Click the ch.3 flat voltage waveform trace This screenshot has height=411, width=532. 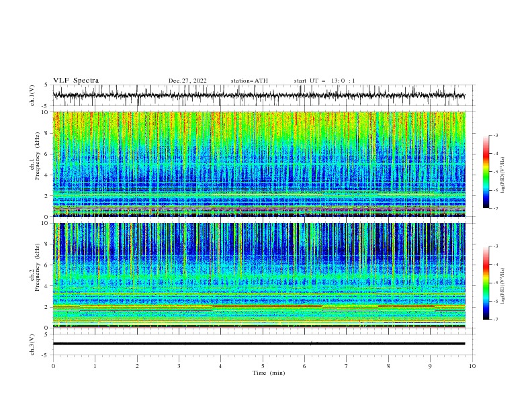[x=259, y=344]
